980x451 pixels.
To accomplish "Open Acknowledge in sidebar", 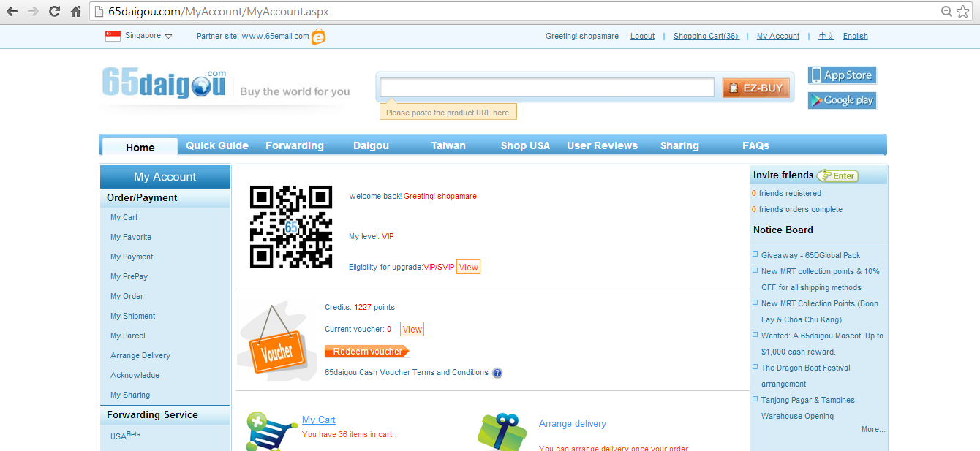I will pos(135,375).
